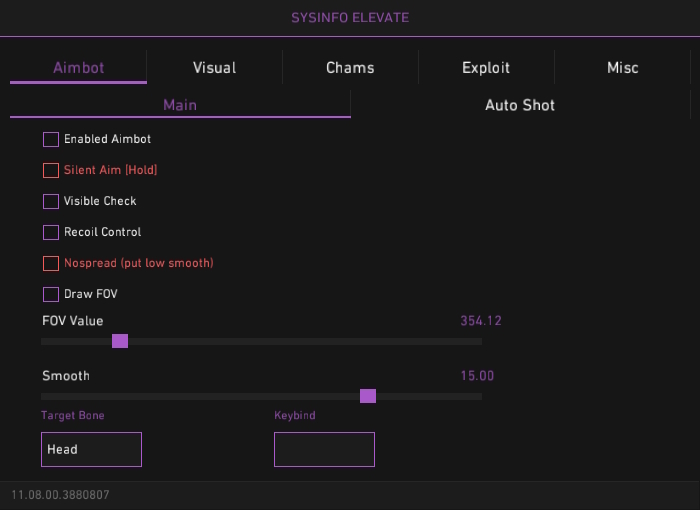700x510 pixels.
Task: Enable the Draw FOV checkbox
Action: (x=51, y=294)
